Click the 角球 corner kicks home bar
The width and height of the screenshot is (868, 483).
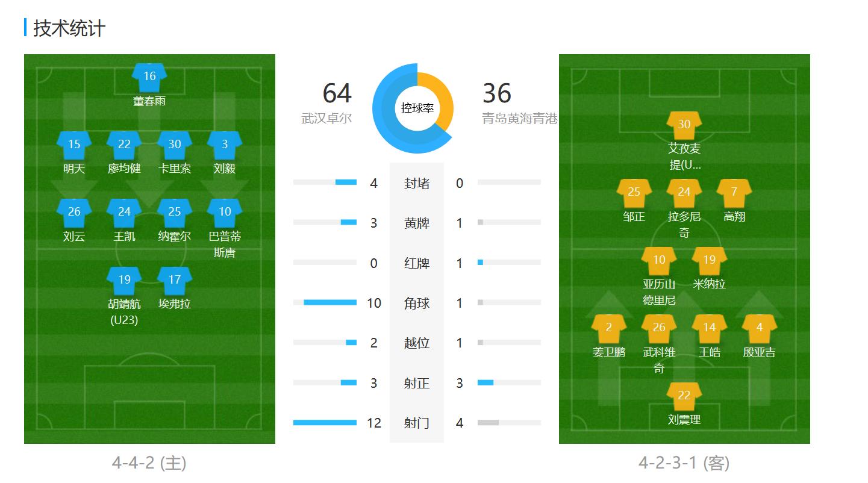click(x=329, y=302)
